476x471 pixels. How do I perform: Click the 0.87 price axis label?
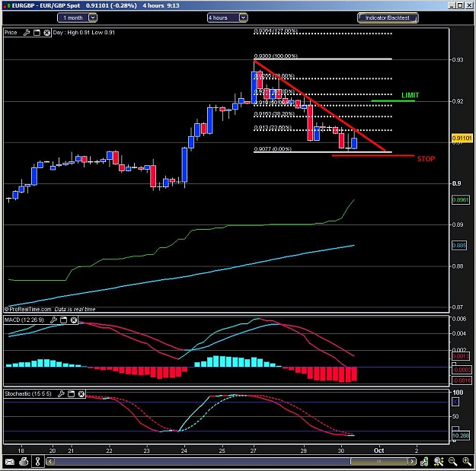pos(458,307)
